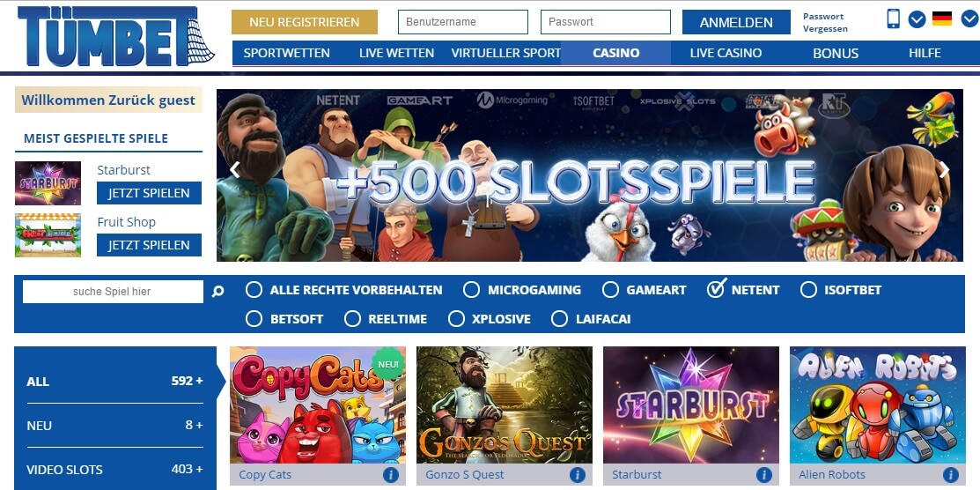Screen dimensions: 980x490
Task: Advance banner with right arrow
Action: [x=945, y=169]
